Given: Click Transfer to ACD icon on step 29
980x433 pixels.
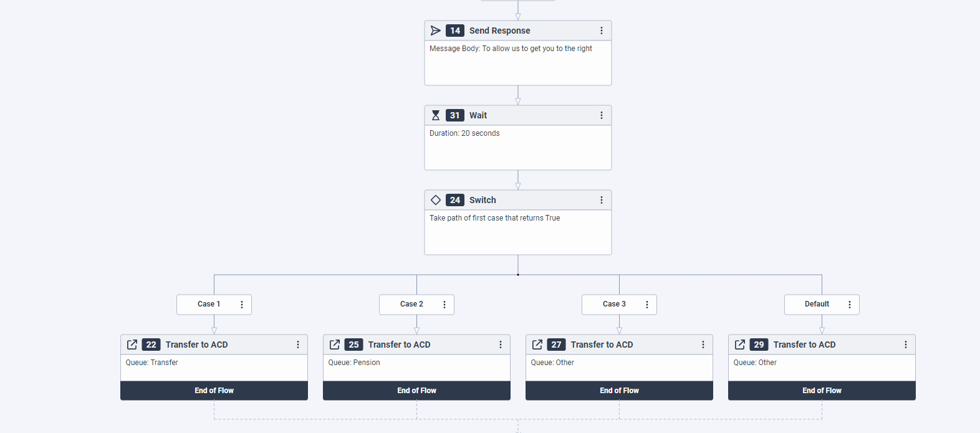Looking at the screenshot, I should [740, 345].
